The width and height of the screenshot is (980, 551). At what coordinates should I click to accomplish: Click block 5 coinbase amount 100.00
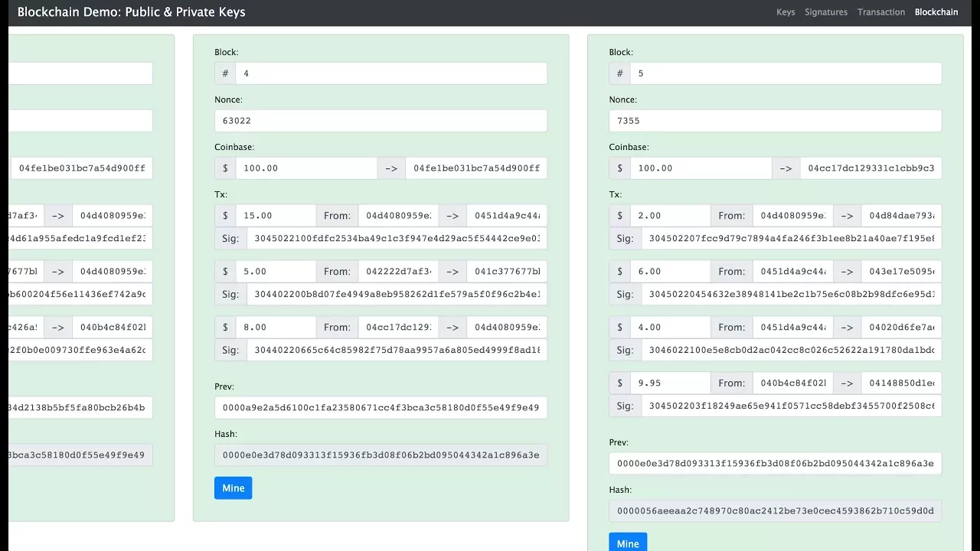[701, 168]
